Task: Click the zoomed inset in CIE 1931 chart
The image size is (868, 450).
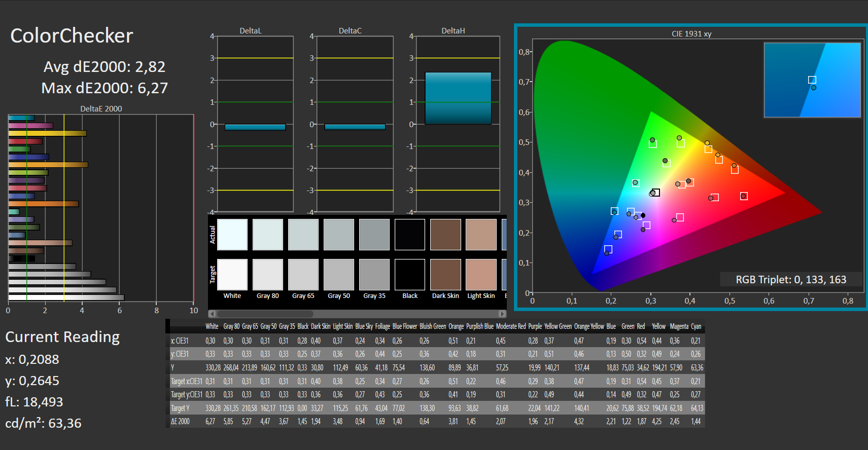Action: click(812, 80)
